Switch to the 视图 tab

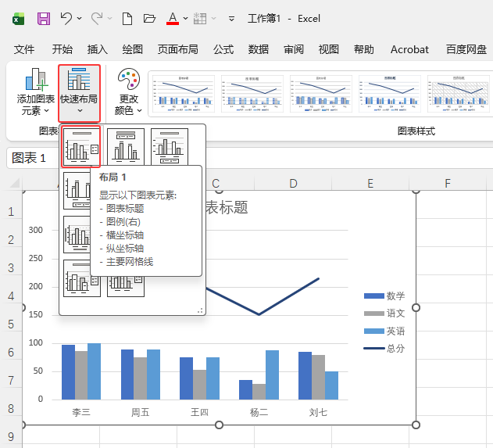click(x=329, y=49)
